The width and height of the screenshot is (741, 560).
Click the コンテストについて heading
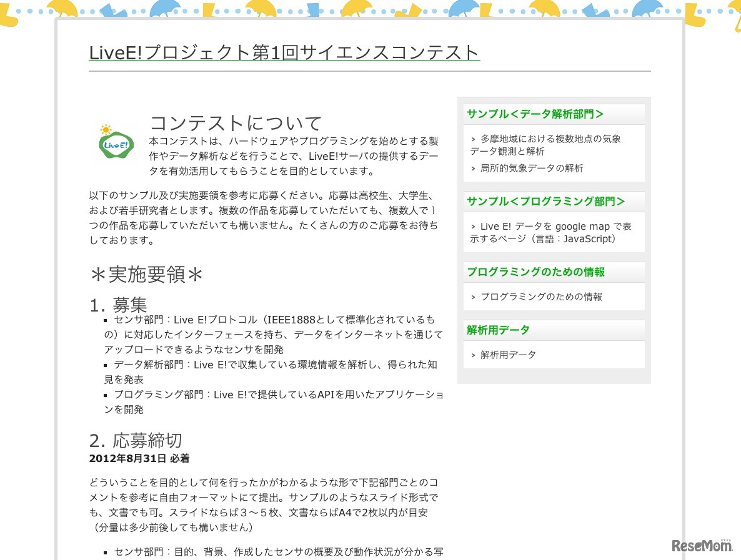tap(236, 123)
